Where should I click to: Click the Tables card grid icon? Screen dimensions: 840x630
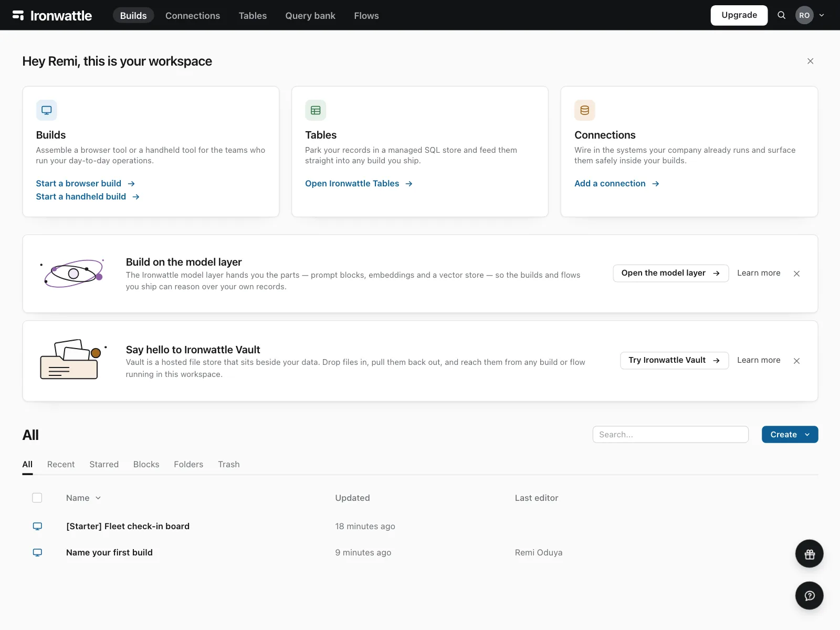point(316,110)
